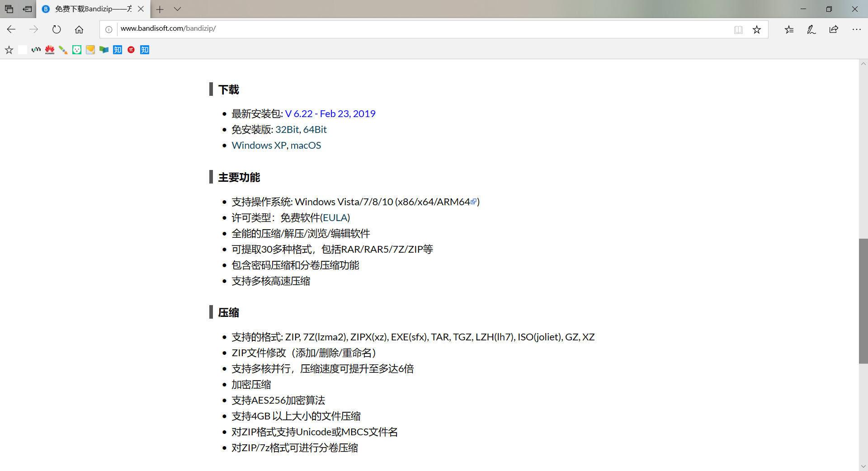Click the scrollbar up arrow

click(863, 64)
